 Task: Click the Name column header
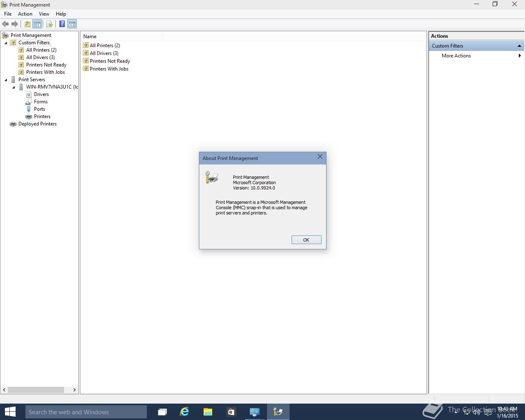tap(122, 37)
